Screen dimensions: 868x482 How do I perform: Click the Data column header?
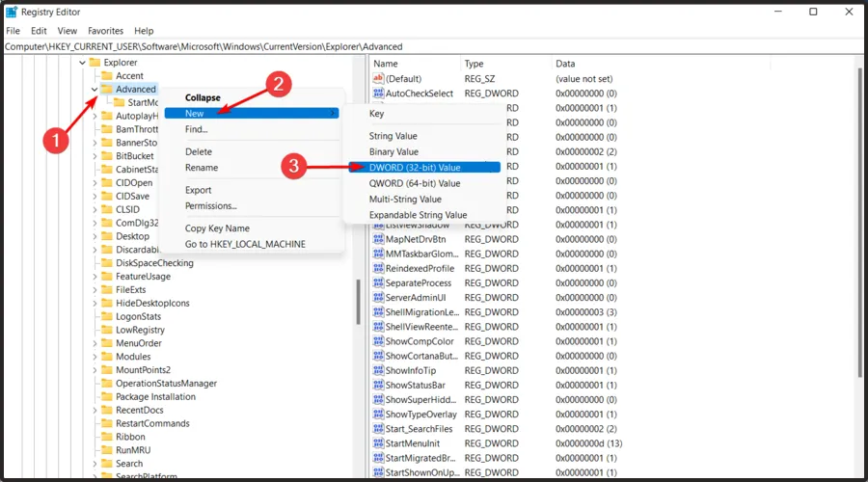pyautogui.click(x=565, y=63)
